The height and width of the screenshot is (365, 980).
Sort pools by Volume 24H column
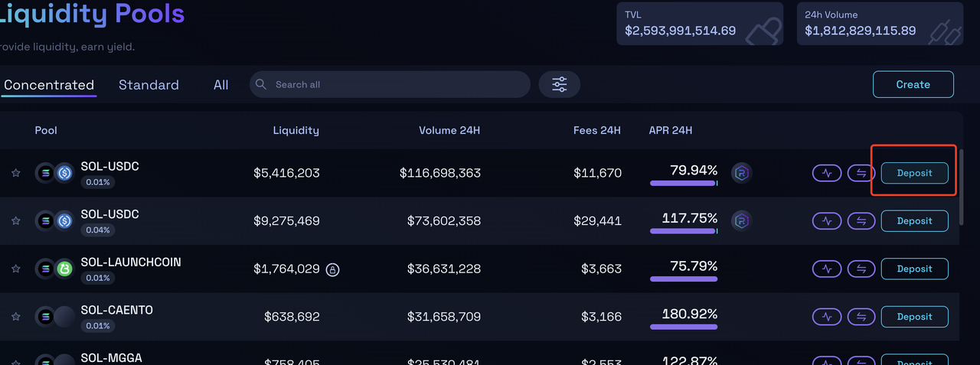tap(449, 130)
